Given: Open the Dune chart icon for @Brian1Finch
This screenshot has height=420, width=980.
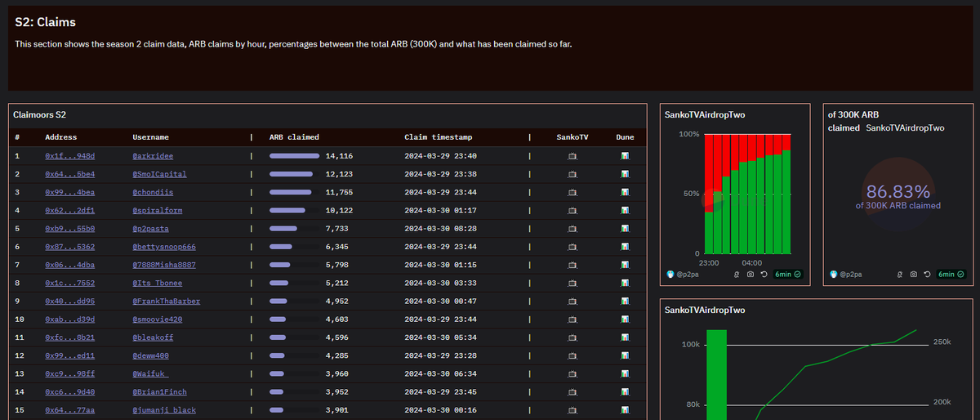Looking at the screenshot, I should (625, 391).
